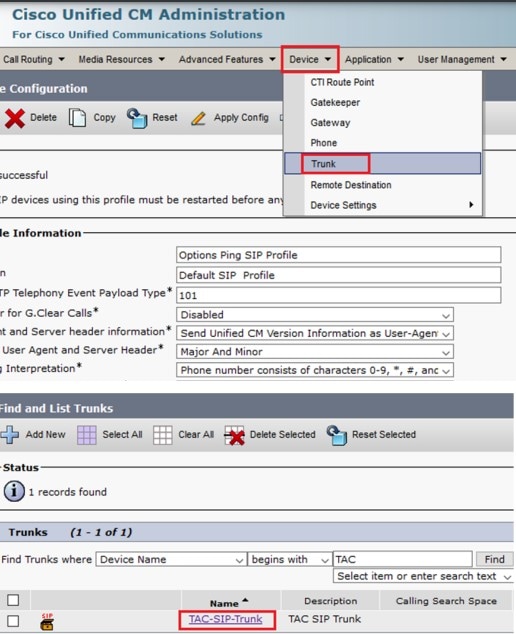
Task: Click the 1 records found status text
Action: click(68, 492)
